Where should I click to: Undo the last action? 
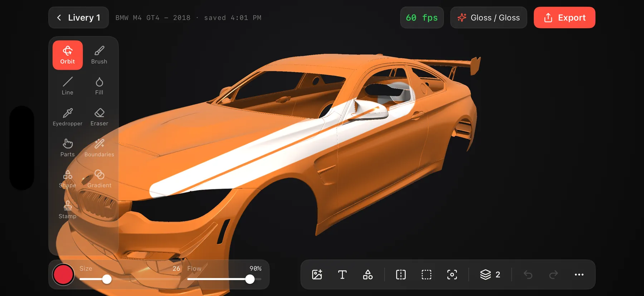pyautogui.click(x=528, y=275)
